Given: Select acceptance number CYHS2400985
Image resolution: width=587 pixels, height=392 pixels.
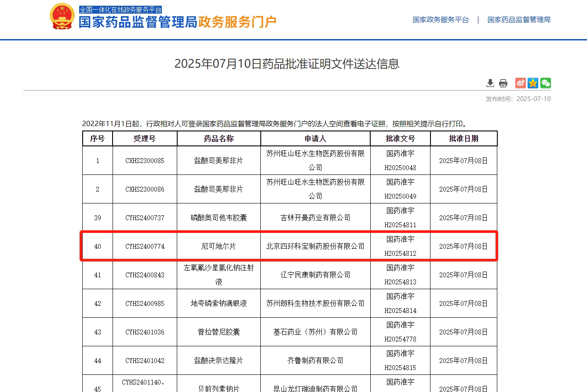Looking at the screenshot, I should [x=145, y=304].
